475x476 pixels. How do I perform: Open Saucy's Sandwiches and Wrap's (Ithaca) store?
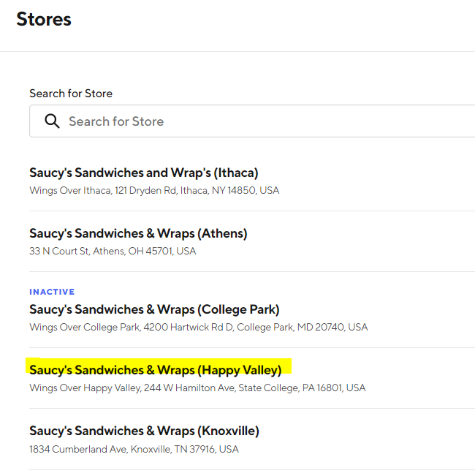coord(143,173)
